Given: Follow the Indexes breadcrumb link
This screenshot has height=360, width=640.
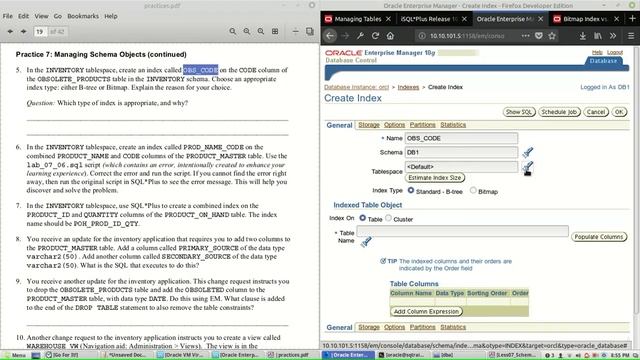Looking at the screenshot, I should [408, 87].
